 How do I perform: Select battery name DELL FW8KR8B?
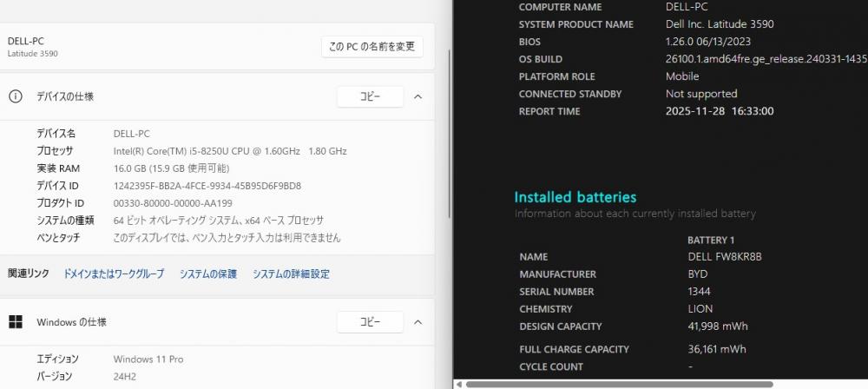(725, 257)
